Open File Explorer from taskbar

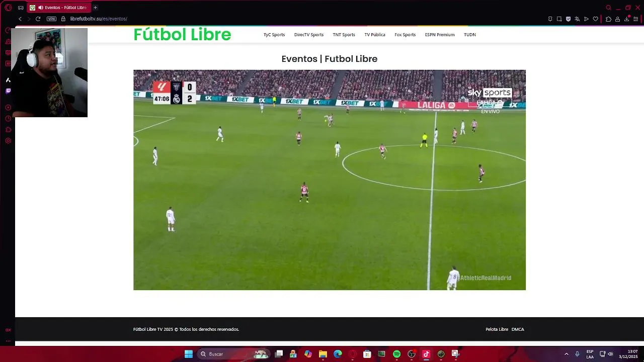tap(323, 354)
